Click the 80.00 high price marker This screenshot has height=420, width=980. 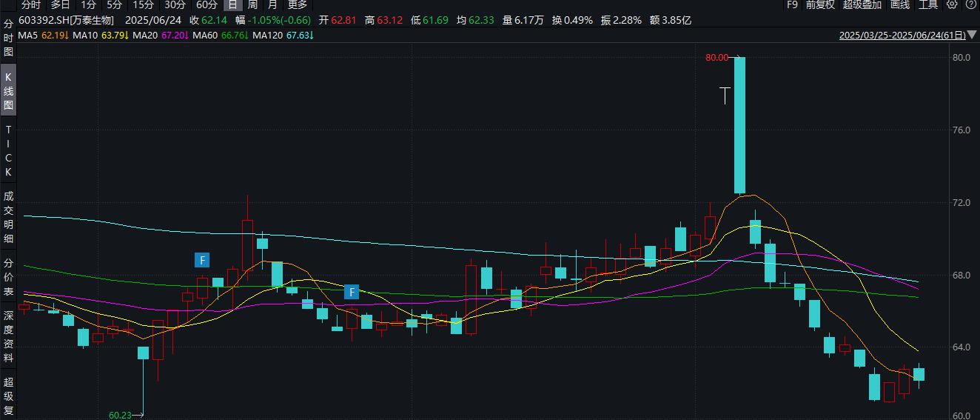[x=716, y=58]
